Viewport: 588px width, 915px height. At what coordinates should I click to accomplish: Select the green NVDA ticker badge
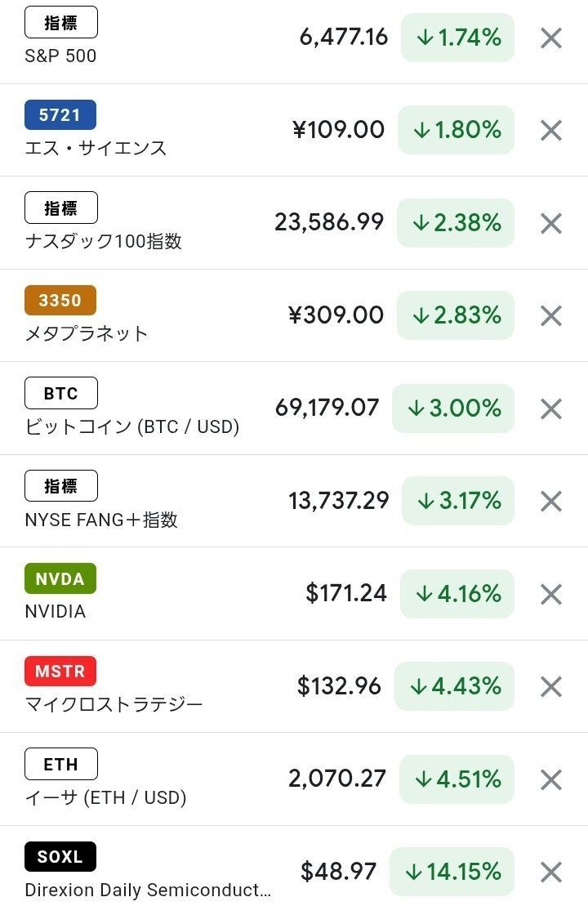(60, 578)
